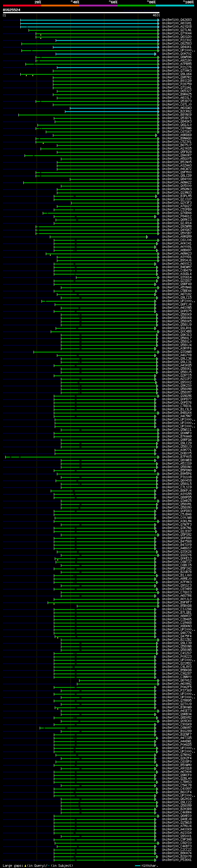The height and width of the screenshot is (868, 197).
Task: Select the UniRef100_A9RD69 label
Action: click(x=177, y=135)
